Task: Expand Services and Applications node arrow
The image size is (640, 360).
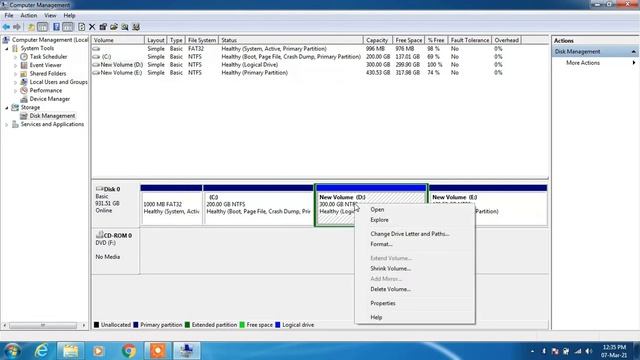Action: point(7,124)
